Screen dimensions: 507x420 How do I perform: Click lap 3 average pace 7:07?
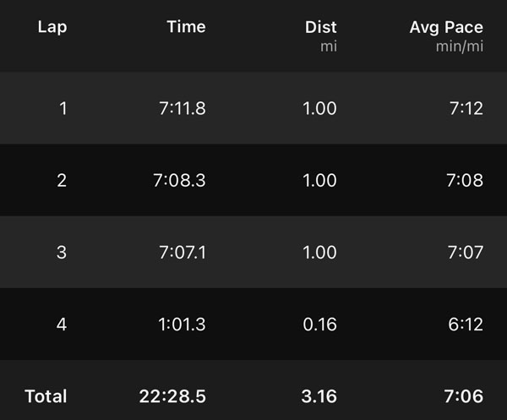point(466,252)
